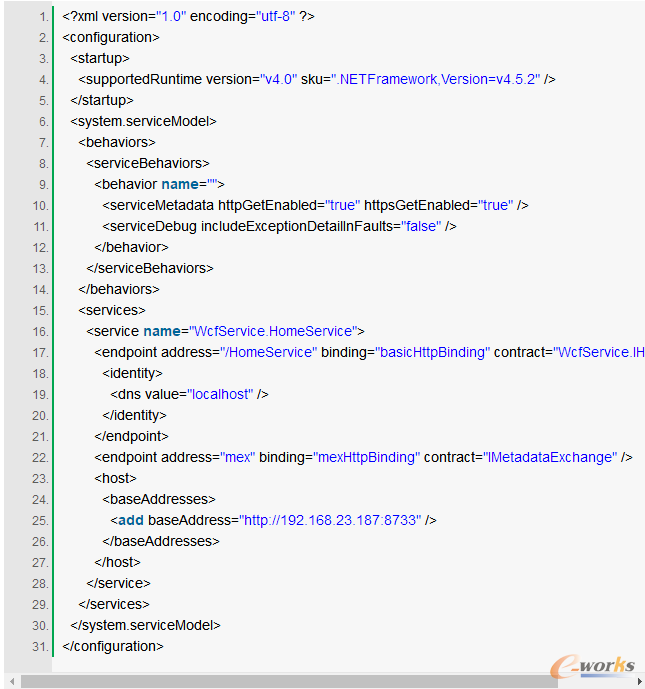Click the "utf-8" encoding value
The height and width of the screenshot is (689, 645).
279,17
